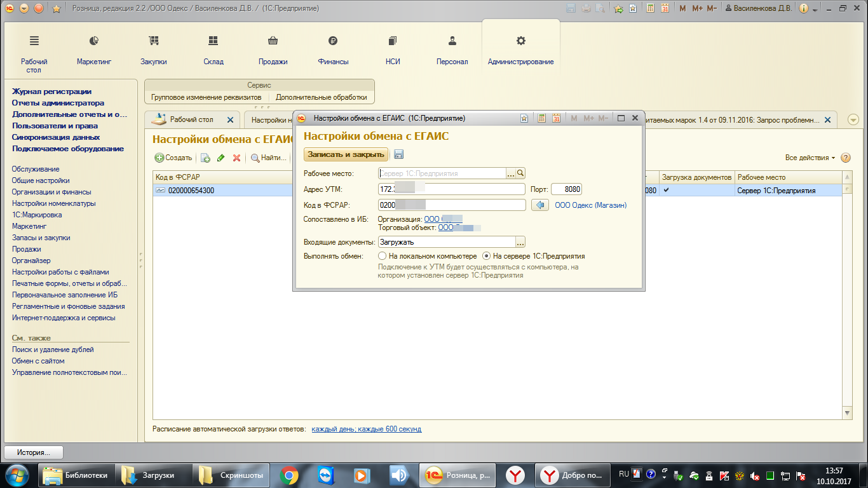Click the blue arrow icon next to Код в ФСРАР

pos(539,205)
